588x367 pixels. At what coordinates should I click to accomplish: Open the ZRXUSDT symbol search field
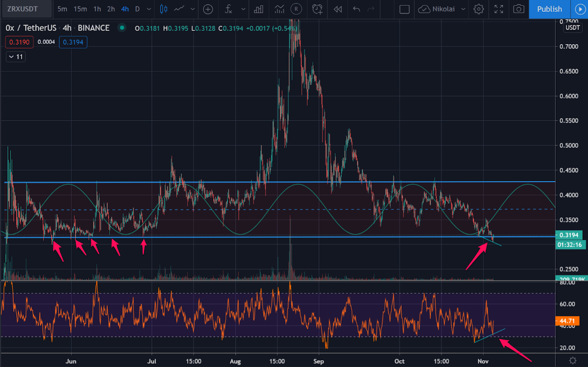(27, 9)
